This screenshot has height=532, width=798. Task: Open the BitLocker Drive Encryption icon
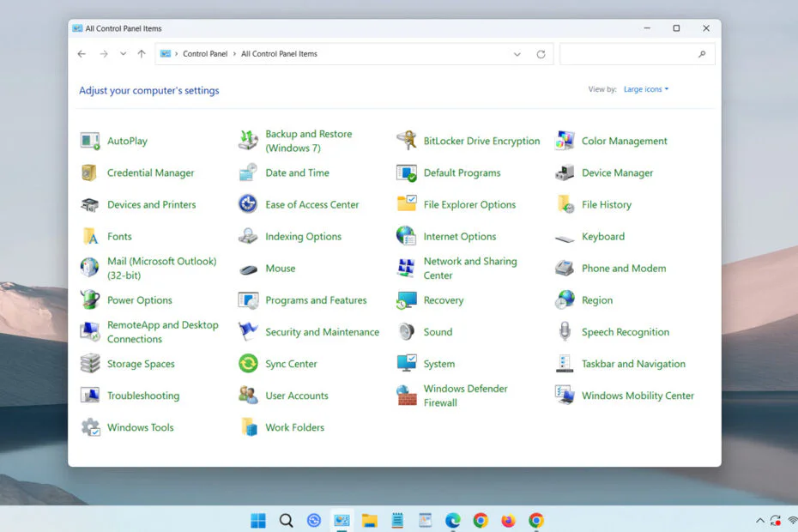pyautogui.click(x=406, y=141)
